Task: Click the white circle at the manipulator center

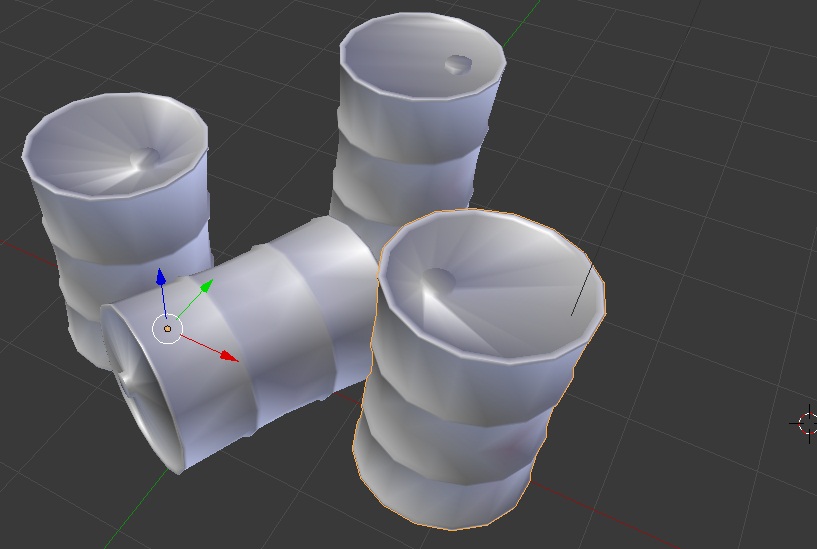Action: click(167, 329)
